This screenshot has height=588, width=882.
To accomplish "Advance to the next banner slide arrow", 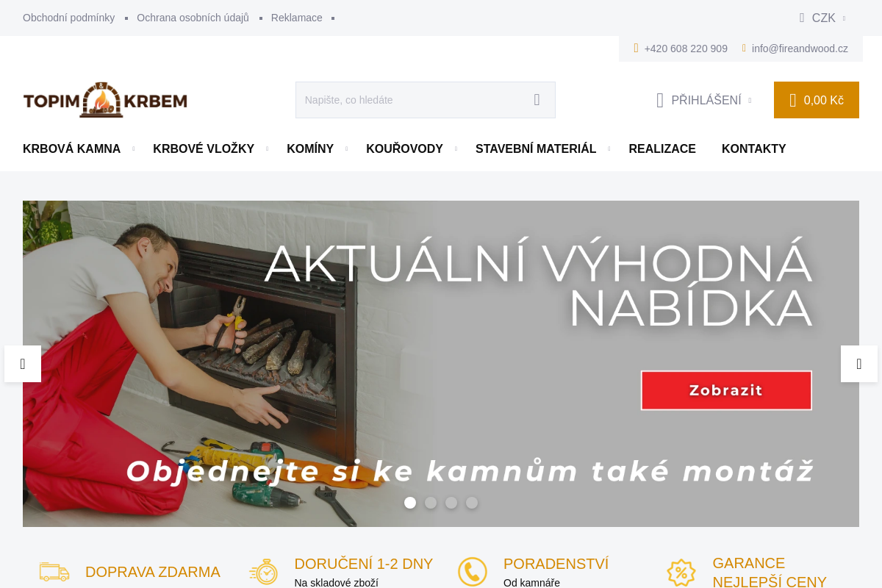I will click(859, 364).
